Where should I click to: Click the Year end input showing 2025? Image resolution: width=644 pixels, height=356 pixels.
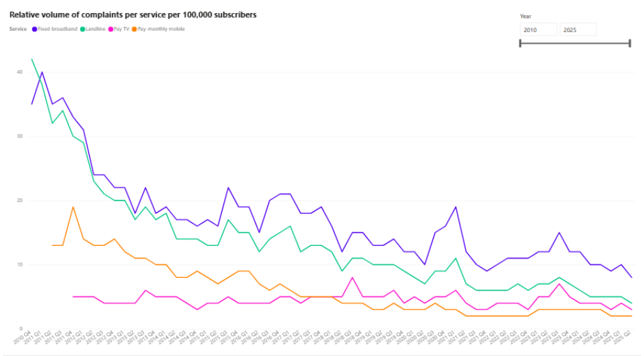[x=578, y=30]
